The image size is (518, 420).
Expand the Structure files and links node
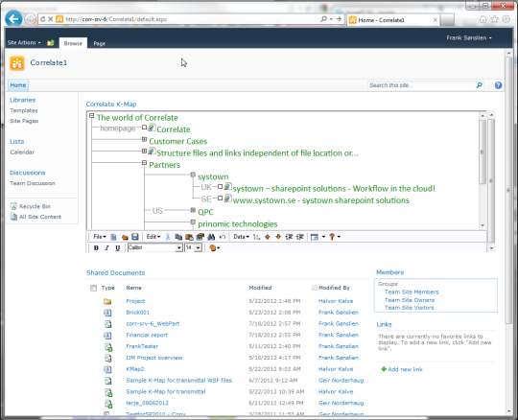[x=144, y=152]
